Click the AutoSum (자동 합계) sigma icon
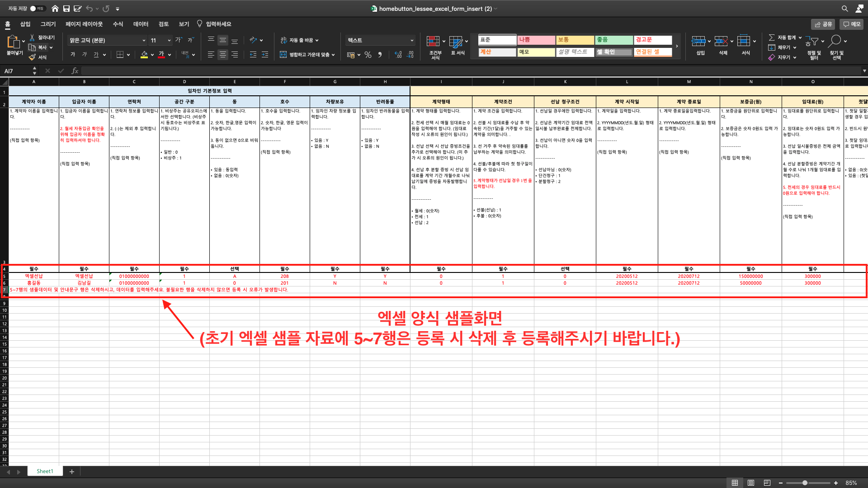The width and height of the screenshot is (868, 488). coord(772,38)
